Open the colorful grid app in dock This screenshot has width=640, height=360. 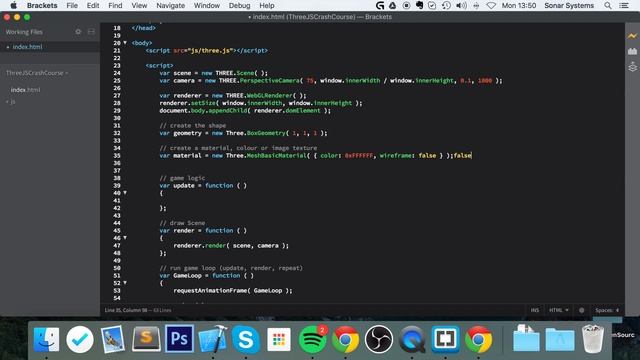279,339
